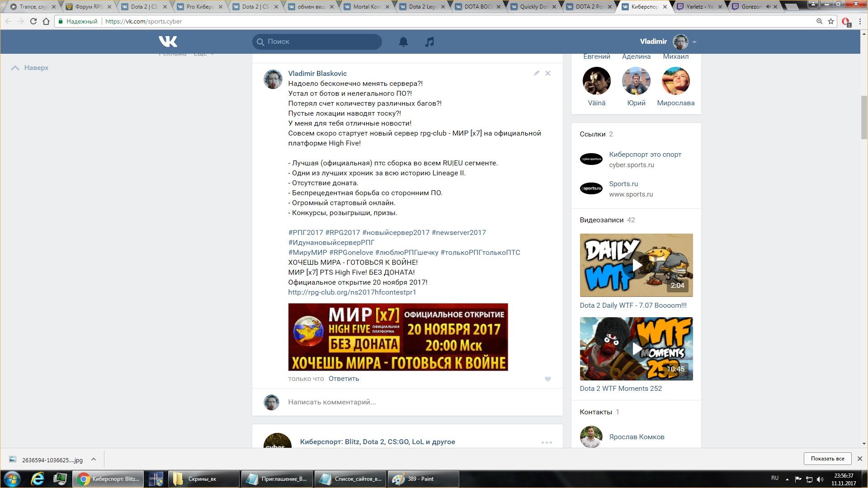Open rpg-club.org contest link
This screenshot has width=868, height=488.
pos(352,292)
